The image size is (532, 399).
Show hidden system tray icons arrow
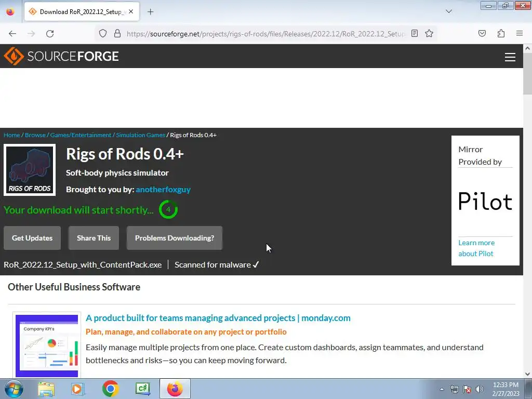point(442,389)
